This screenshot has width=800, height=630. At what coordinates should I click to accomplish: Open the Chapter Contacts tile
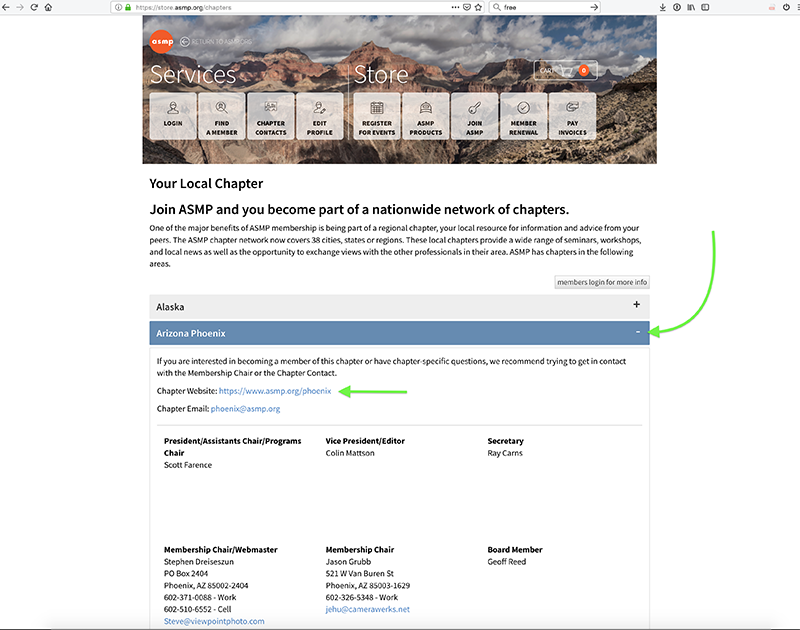[x=270, y=116]
